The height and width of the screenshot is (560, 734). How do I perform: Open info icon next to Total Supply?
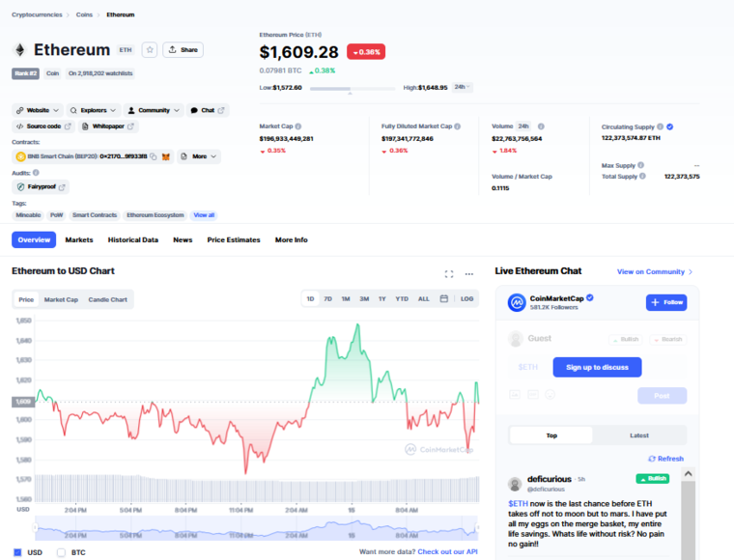[642, 177]
